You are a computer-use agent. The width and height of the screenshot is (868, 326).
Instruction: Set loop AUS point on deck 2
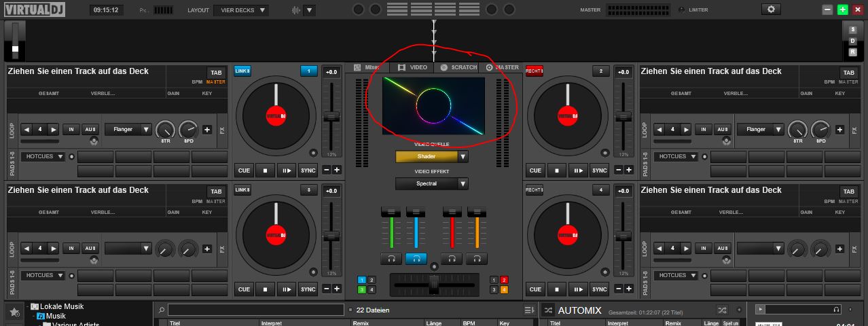(722, 129)
